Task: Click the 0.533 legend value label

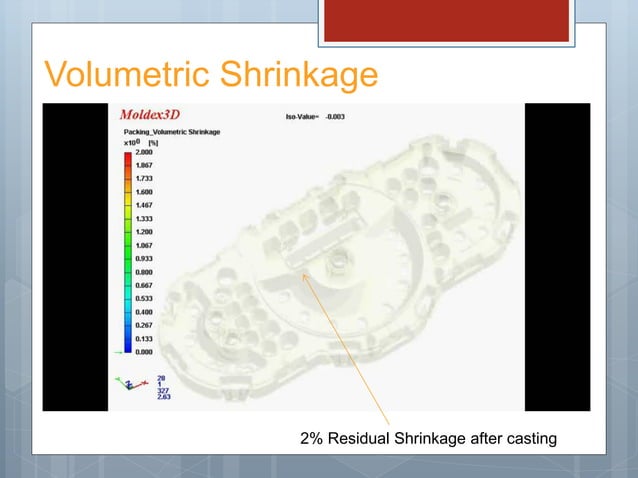Action: point(144,298)
